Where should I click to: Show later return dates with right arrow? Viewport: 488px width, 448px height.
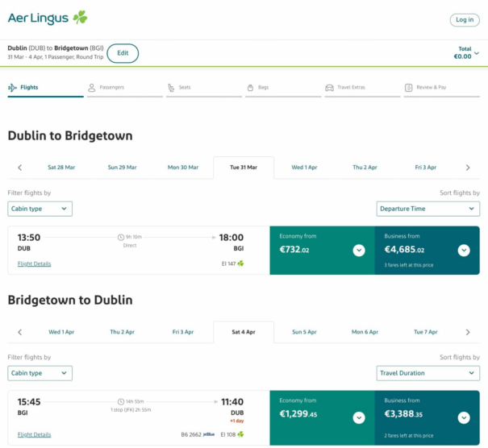468,332
